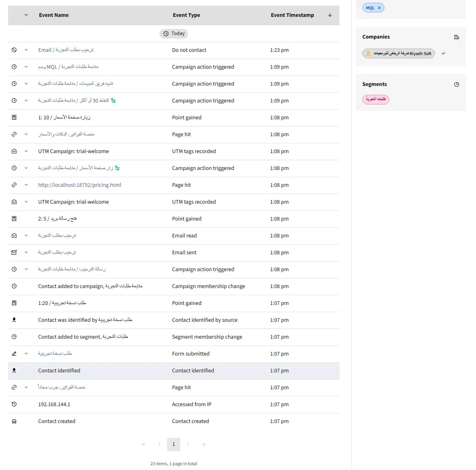
Task: Click history icon next to 192.168.144.1
Action: tap(14, 404)
